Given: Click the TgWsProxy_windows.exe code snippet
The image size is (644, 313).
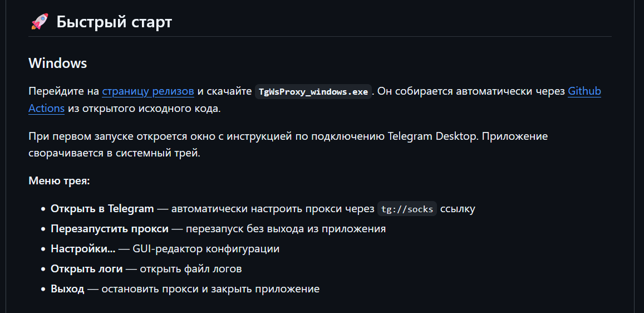Looking at the screenshot, I should [x=313, y=92].
